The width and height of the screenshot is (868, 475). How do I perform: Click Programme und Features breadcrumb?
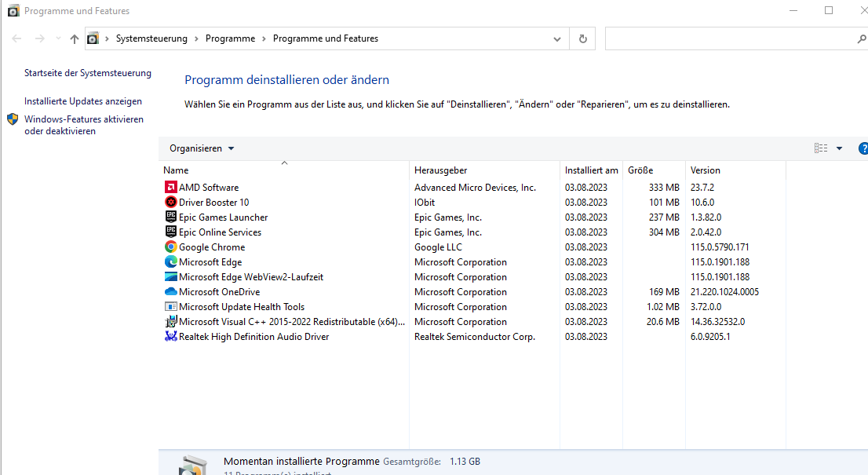(x=326, y=38)
